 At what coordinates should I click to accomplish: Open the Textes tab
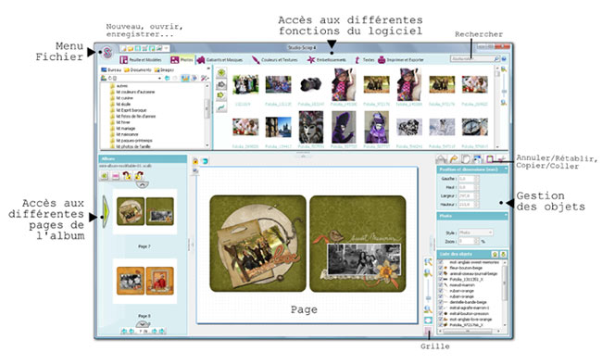(x=364, y=60)
